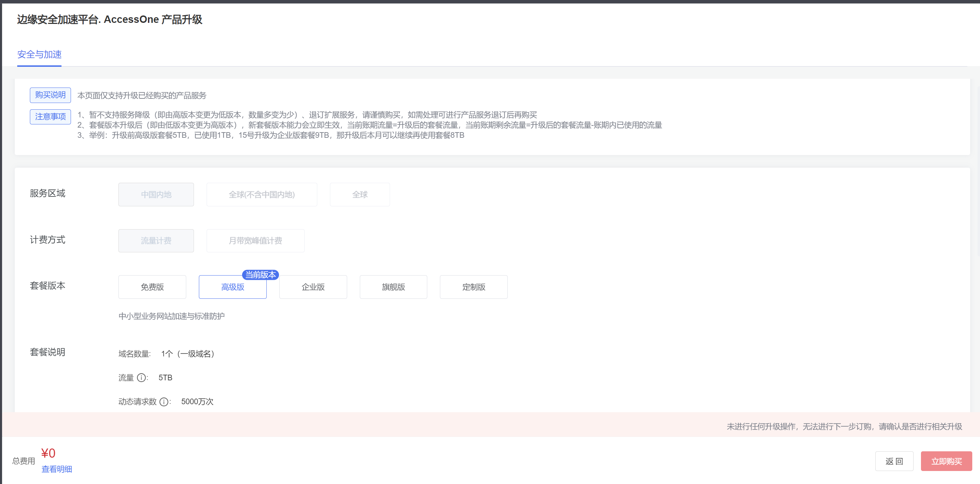Choose the 旗舰版 package version
Viewport: 980px width, 484px height.
393,287
